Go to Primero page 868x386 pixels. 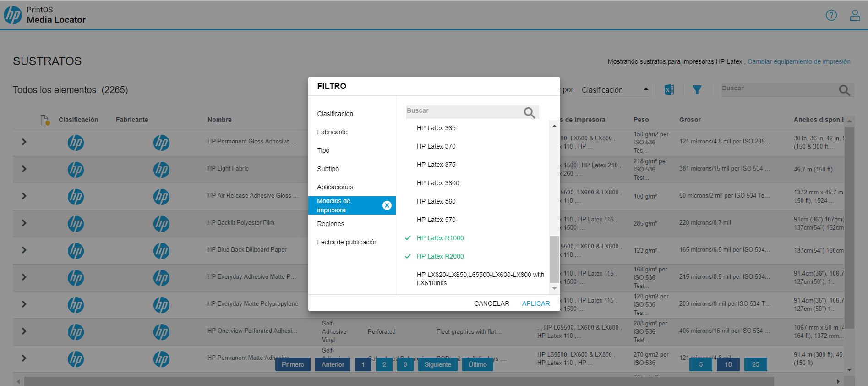(x=293, y=364)
